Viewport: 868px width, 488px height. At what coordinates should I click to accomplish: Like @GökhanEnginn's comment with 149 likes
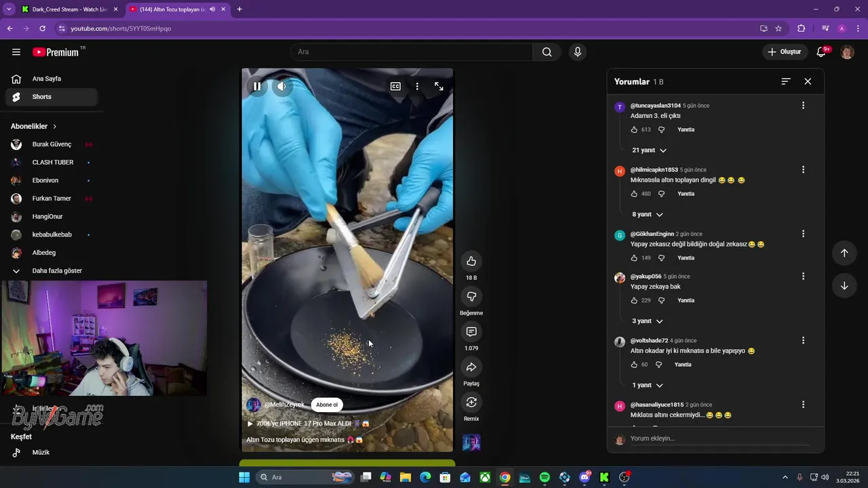(634, 258)
